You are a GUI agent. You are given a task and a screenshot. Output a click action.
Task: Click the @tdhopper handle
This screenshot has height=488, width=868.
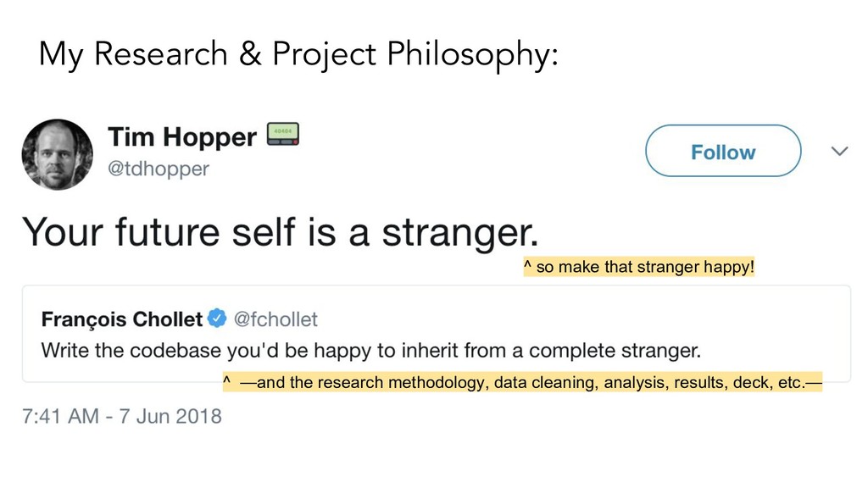click(158, 169)
